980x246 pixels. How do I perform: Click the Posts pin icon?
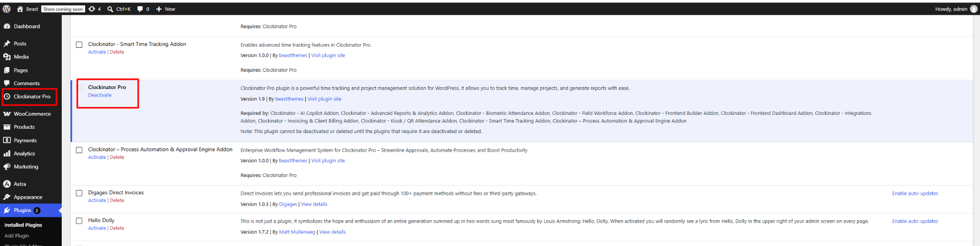click(7, 44)
